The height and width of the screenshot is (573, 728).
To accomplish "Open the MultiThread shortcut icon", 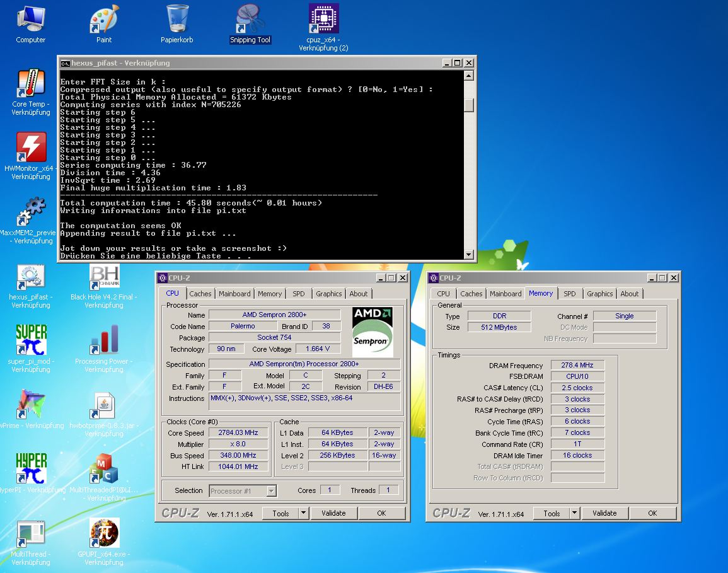I will tap(31, 533).
